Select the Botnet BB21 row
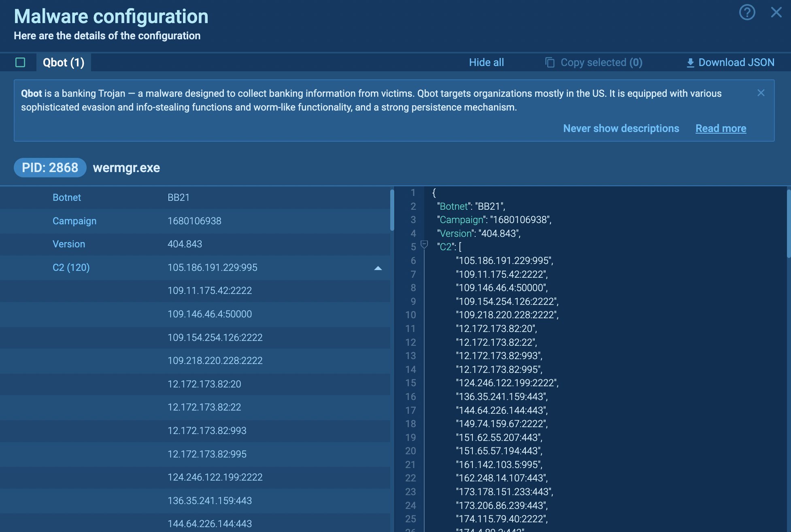Screen dimensions: 791x532 [194, 198]
